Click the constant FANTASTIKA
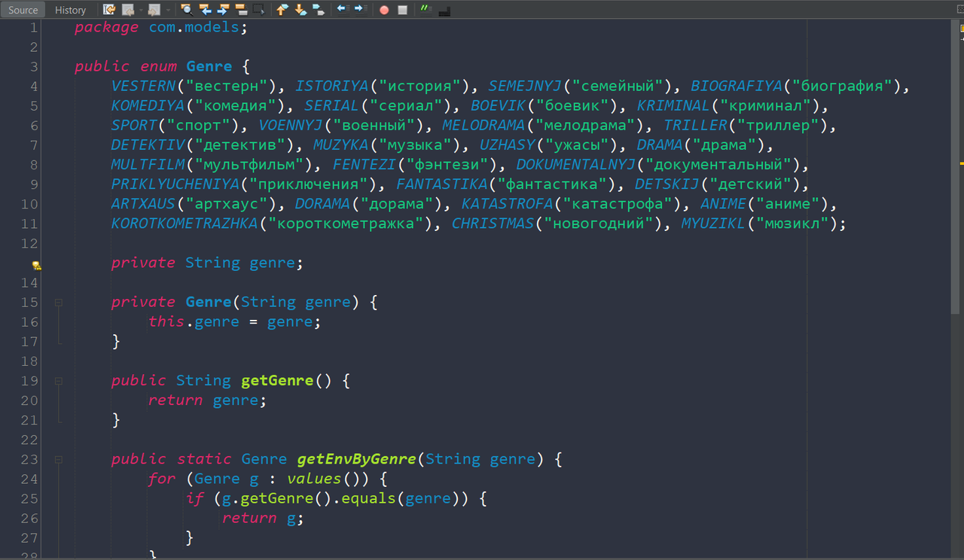The image size is (964, 560). (443, 184)
